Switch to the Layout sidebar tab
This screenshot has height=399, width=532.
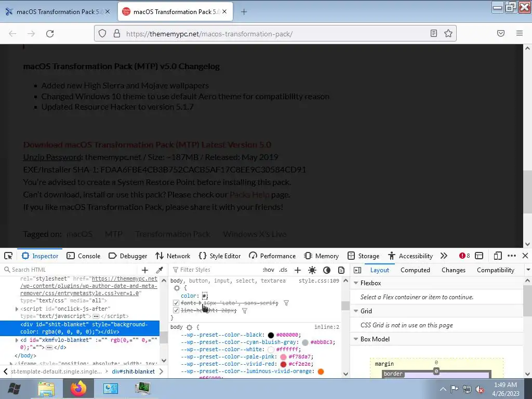click(380, 270)
